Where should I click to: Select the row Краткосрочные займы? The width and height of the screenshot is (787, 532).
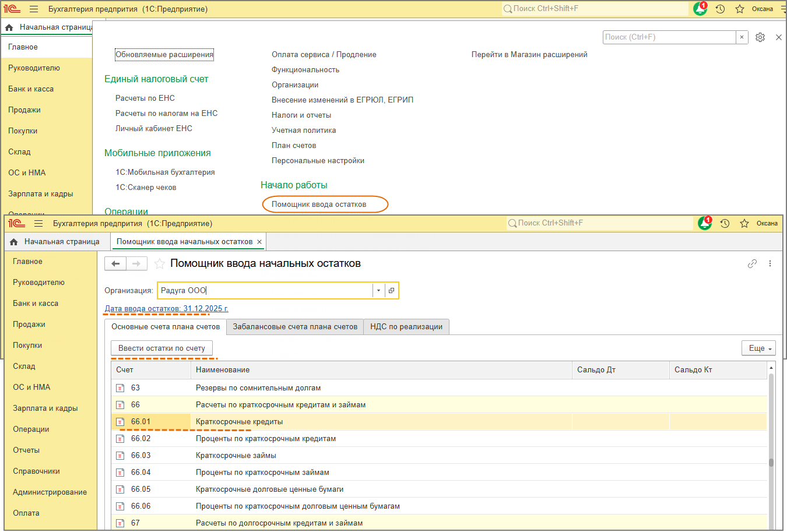439,456
